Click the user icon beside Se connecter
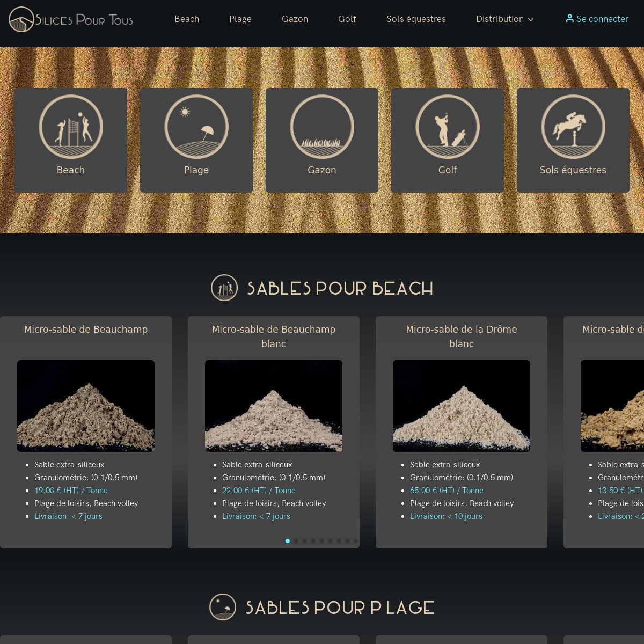Viewport: 644px width, 644px height. [x=569, y=18]
